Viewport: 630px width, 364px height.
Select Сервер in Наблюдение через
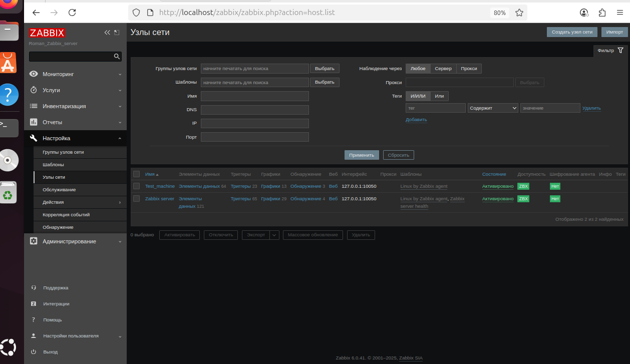(x=443, y=69)
